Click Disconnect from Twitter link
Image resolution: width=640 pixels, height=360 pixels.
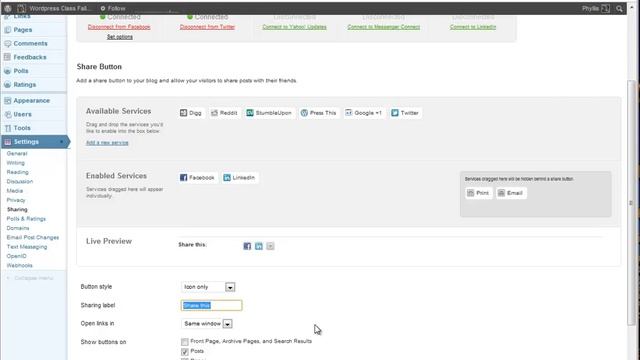207,27
